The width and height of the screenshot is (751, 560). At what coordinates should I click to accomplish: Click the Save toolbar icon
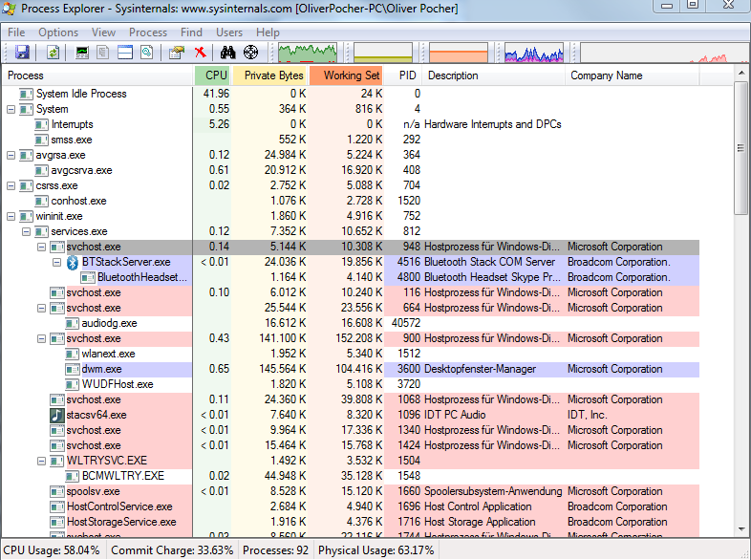[x=22, y=52]
